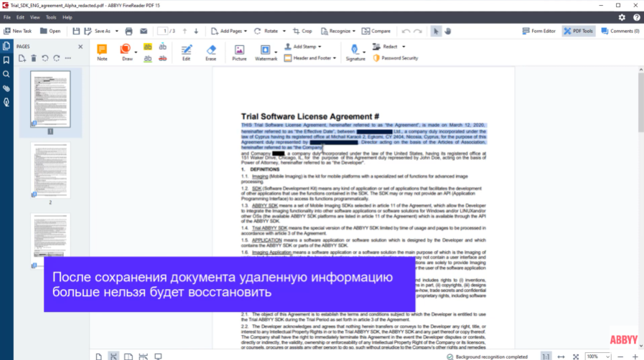Image resolution: width=644 pixels, height=360 pixels.
Task: Select the Hand pan tool
Action: point(448,31)
